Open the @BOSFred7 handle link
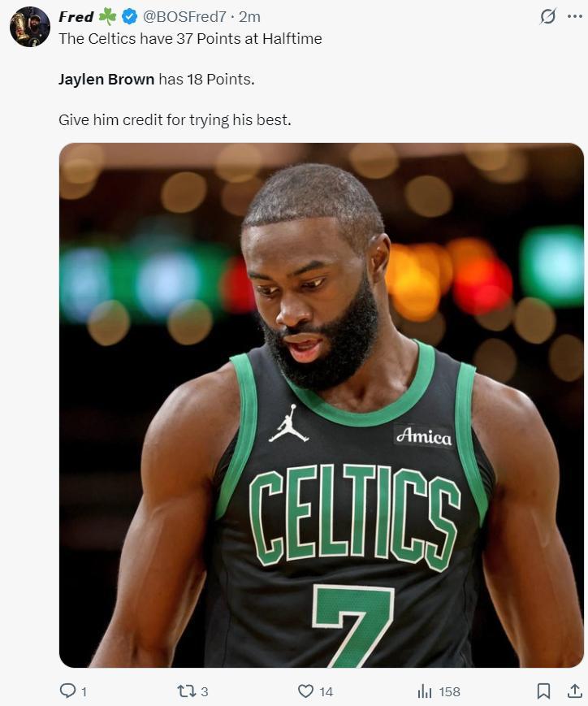 (x=184, y=16)
